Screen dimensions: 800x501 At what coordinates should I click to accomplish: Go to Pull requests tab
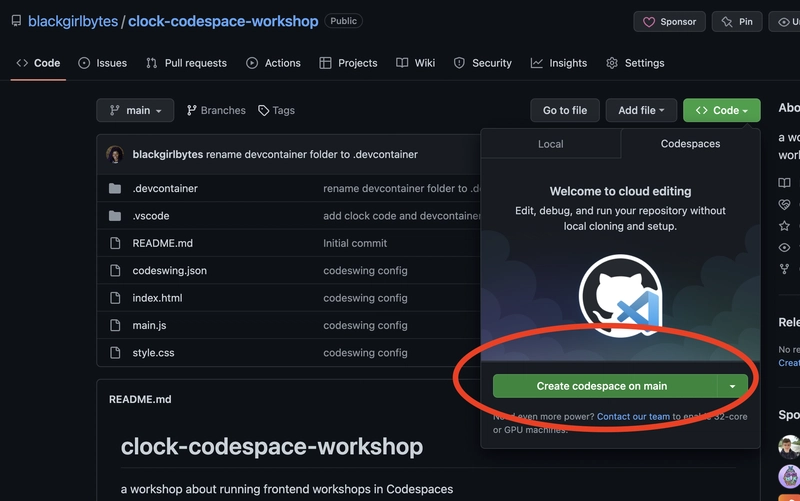tap(186, 63)
